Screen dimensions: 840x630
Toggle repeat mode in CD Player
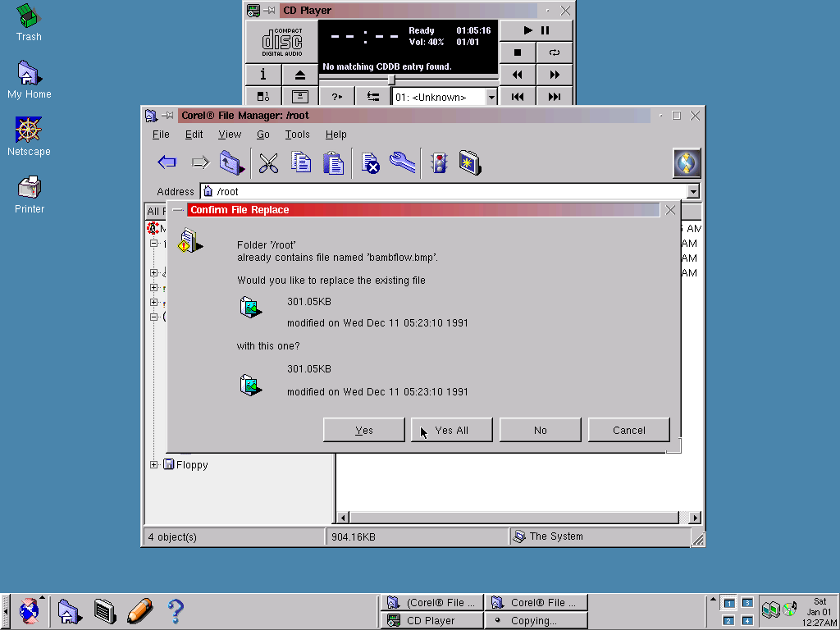tap(555, 52)
